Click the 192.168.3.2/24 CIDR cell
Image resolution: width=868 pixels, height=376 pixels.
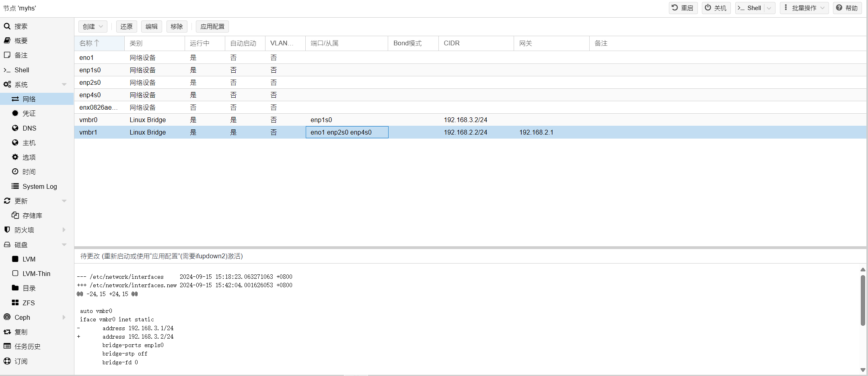[476, 120]
